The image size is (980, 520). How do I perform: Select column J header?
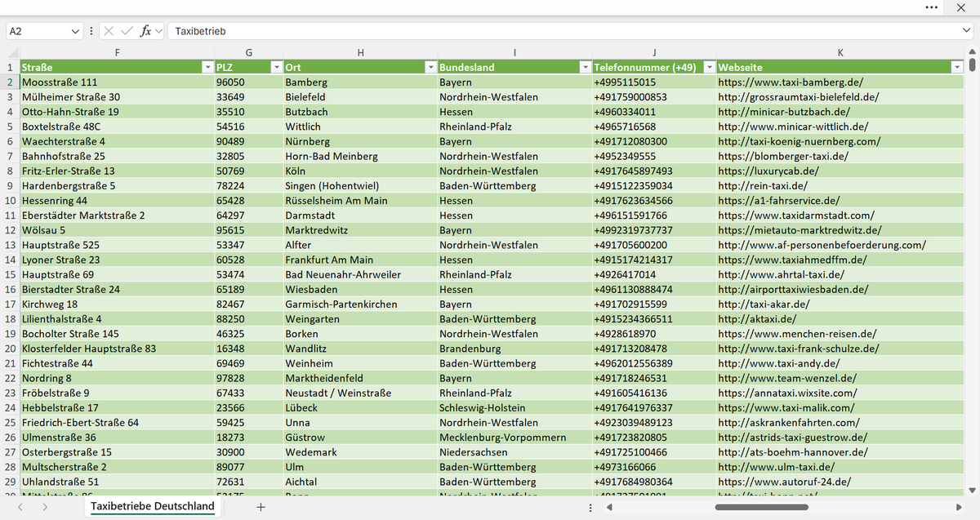pyautogui.click(x=654, y=52)
